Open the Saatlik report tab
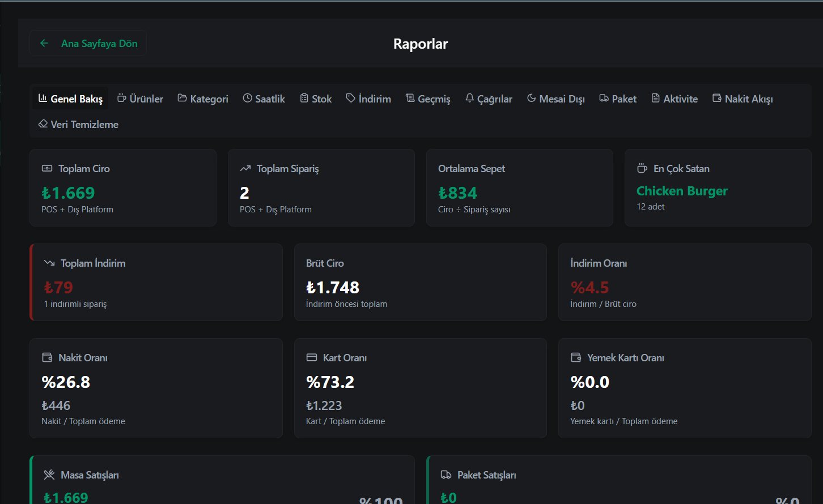This screenshot has width=823, height=504. click(264, 99)
